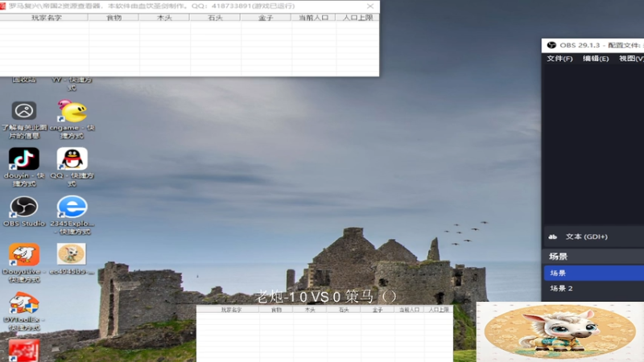Open the 视图(V) menu in OBS
Image resolution: width=644 pixels, height=362 pixels.
point(631,59)
